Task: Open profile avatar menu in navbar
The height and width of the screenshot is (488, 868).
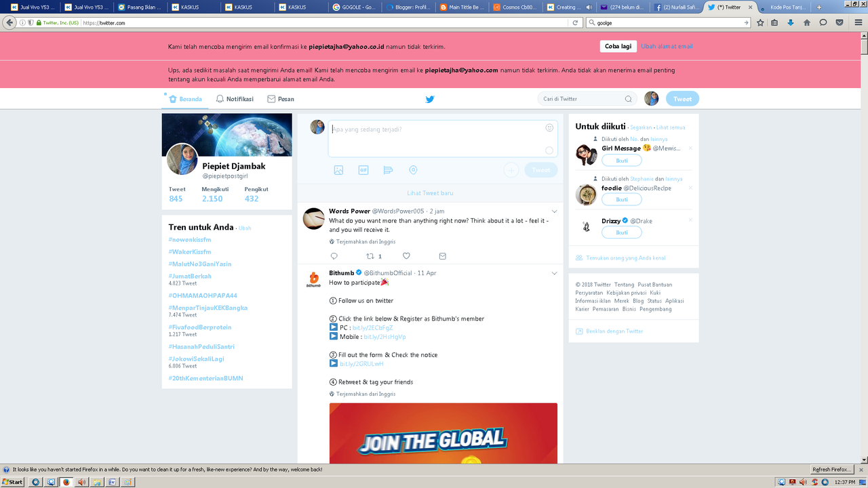Action: [x=652, y=98]
